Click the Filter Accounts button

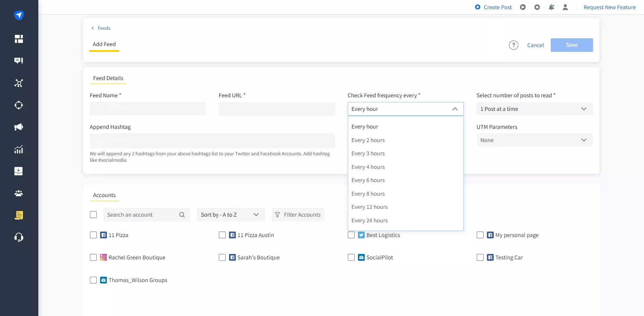(x=298, y=215)
